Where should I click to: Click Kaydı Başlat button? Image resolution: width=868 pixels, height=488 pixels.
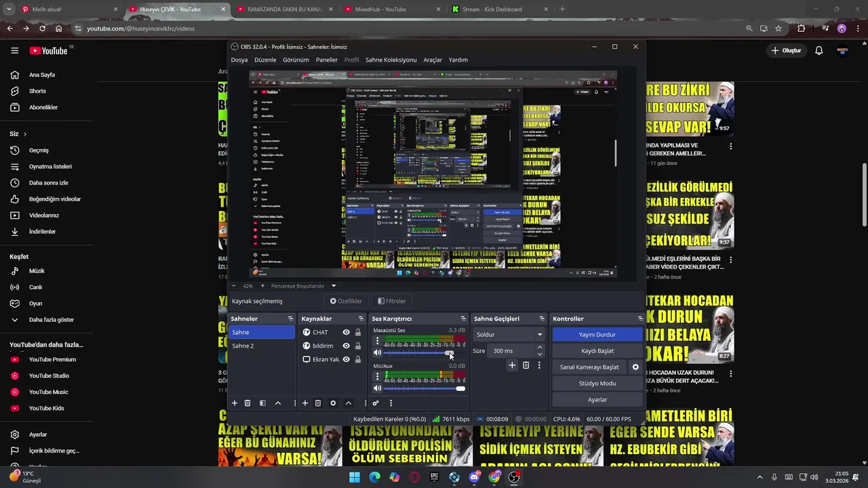coord(597,351)
